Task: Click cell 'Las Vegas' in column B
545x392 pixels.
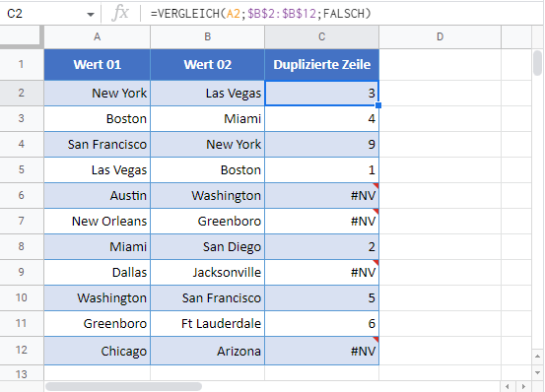Action: click(x=208, y=93)
